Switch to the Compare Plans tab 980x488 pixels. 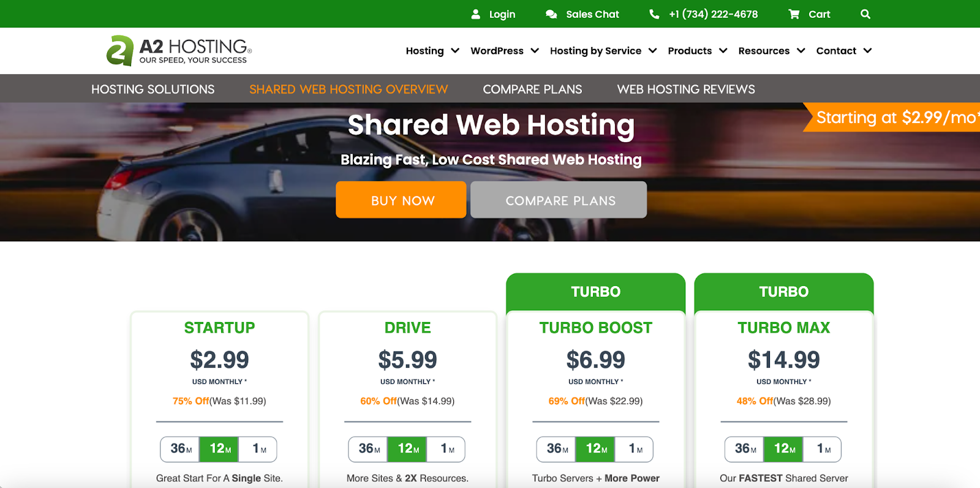pos(532,89)
